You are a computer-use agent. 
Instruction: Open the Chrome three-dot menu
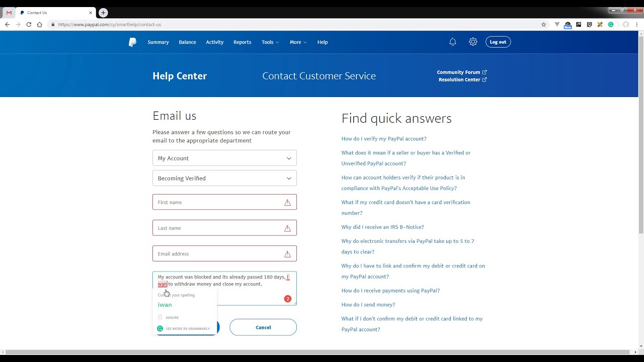tap(637, 24)
